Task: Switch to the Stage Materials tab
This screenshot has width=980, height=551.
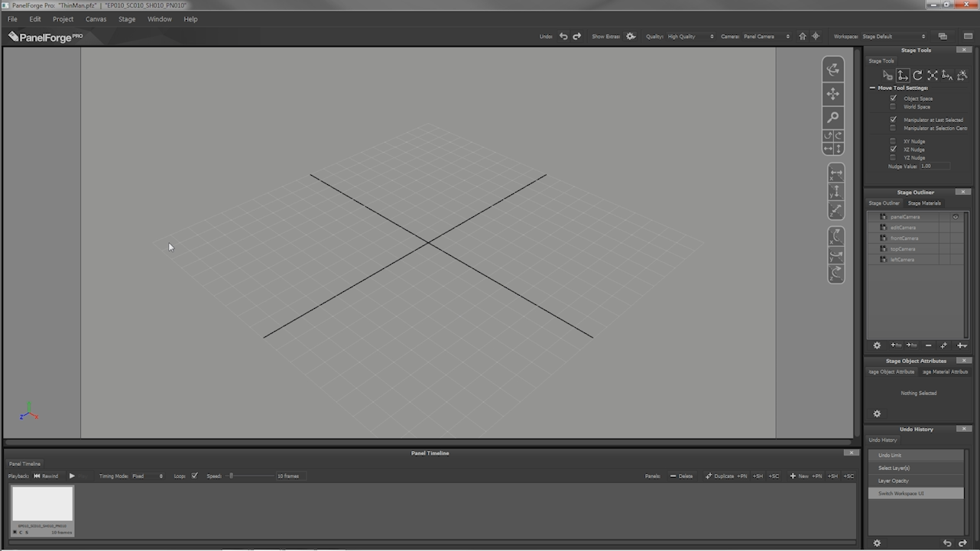Action: [x=924, y=203]
